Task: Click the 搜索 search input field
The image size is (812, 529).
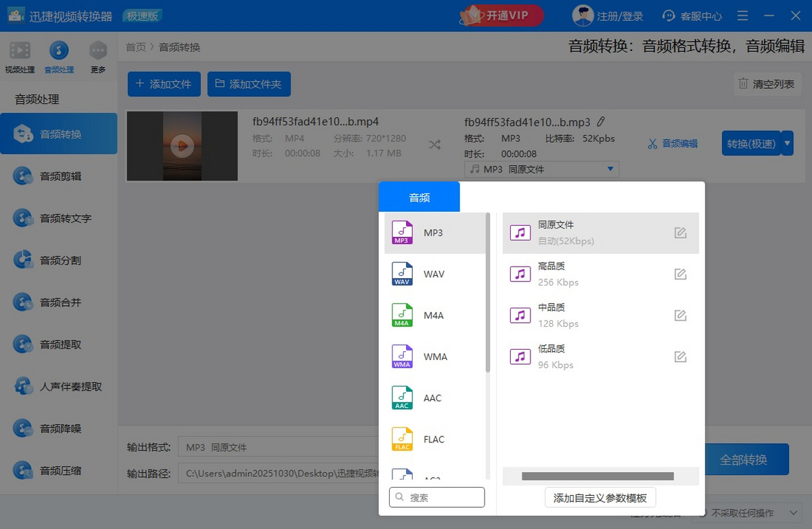Action: coord(436,497)
